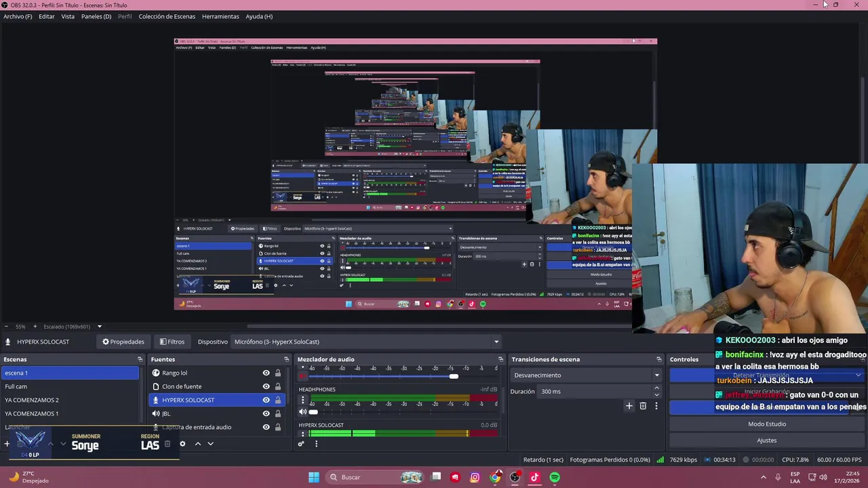The image size is (868, 488).
Task: Decrease transition duration with down arrow
Action: [656, 394]
